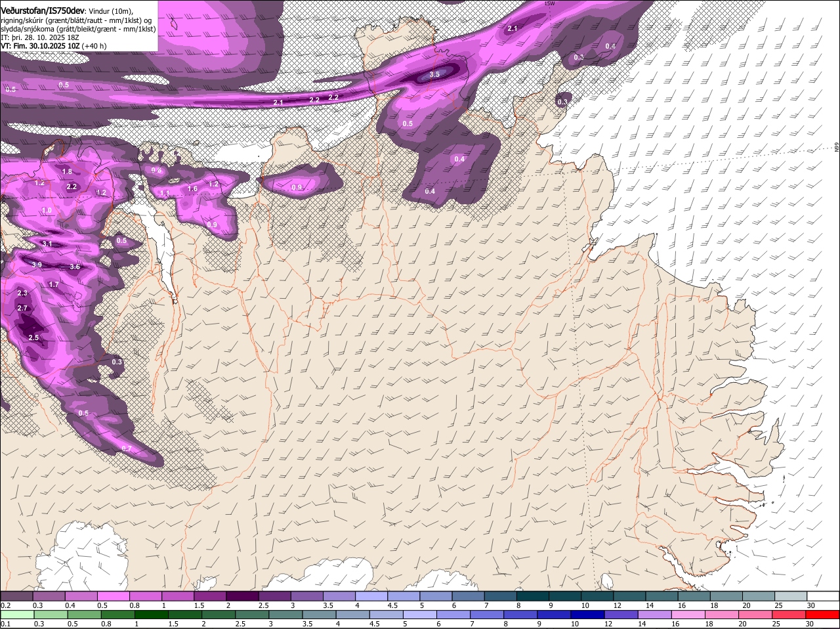Click the 2.5 gray-green swatch in lower legend

253,614
